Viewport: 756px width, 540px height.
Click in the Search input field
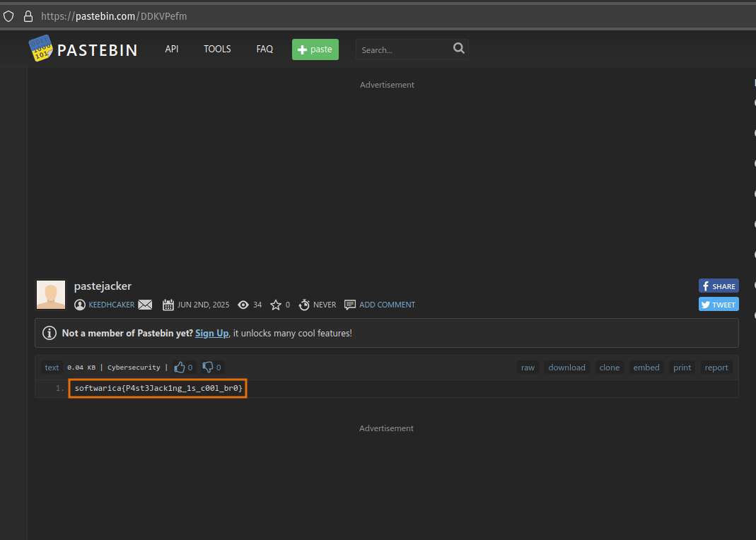[x=403, y=50]
